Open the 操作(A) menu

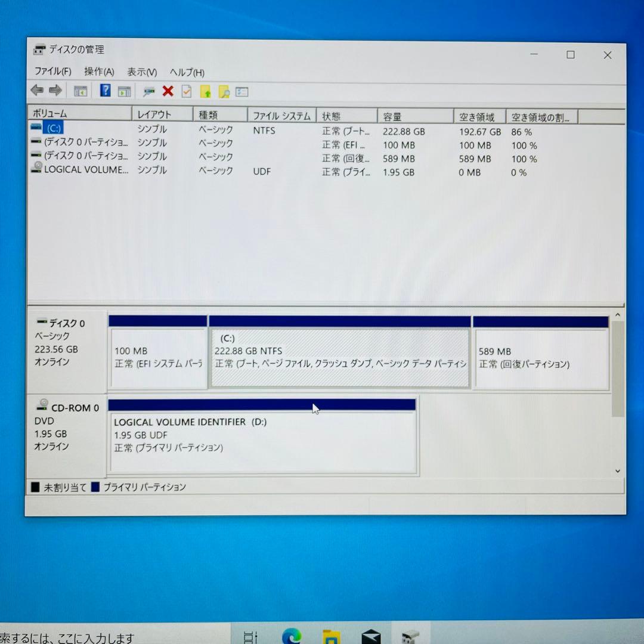98,72
